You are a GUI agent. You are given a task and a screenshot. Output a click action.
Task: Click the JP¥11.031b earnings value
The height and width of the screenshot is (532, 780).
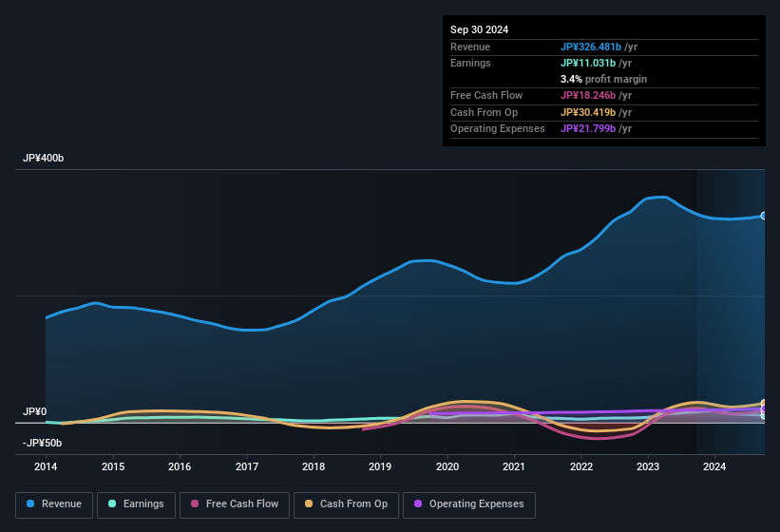click(x=588, y=63)
